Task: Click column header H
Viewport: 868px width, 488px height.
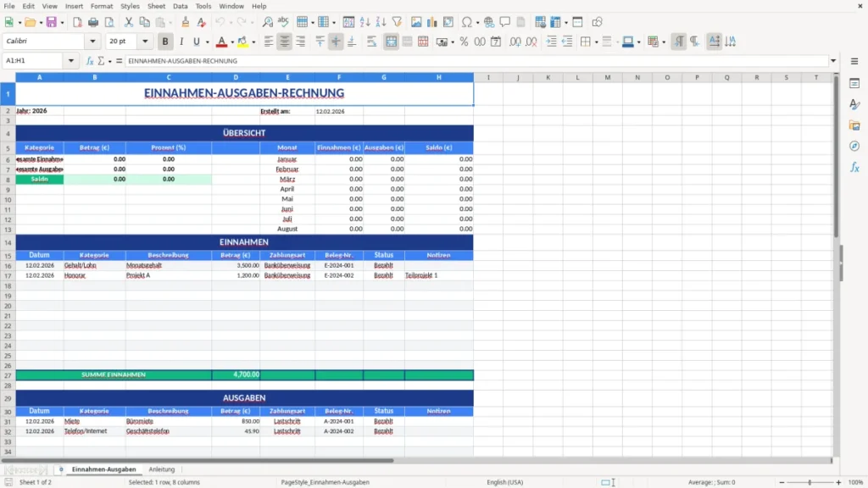Action: (439, 77)
